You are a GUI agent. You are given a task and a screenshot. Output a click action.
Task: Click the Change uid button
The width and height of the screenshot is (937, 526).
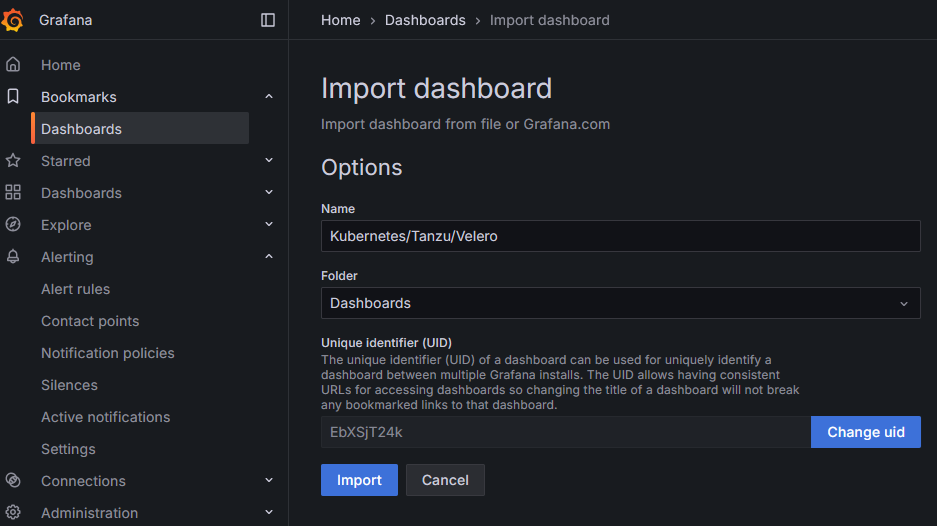865,432
